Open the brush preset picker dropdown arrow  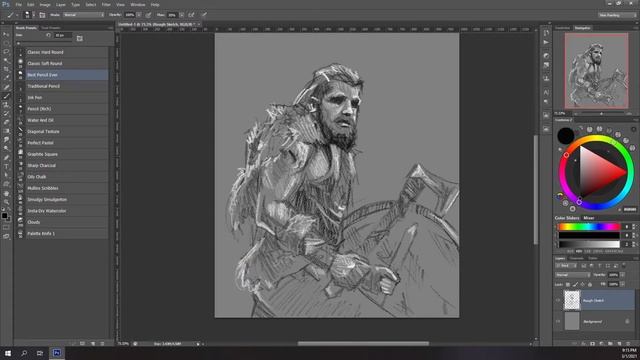33,15
